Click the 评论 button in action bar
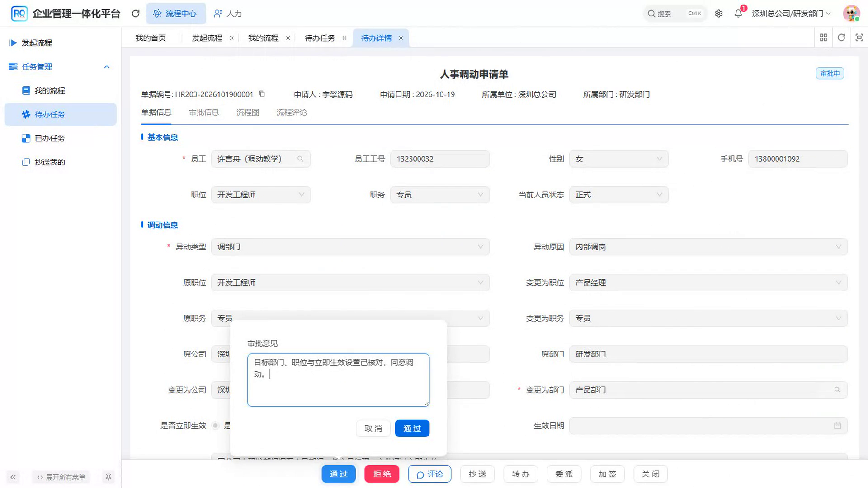 pyautogui.click(x=429, y=474)
